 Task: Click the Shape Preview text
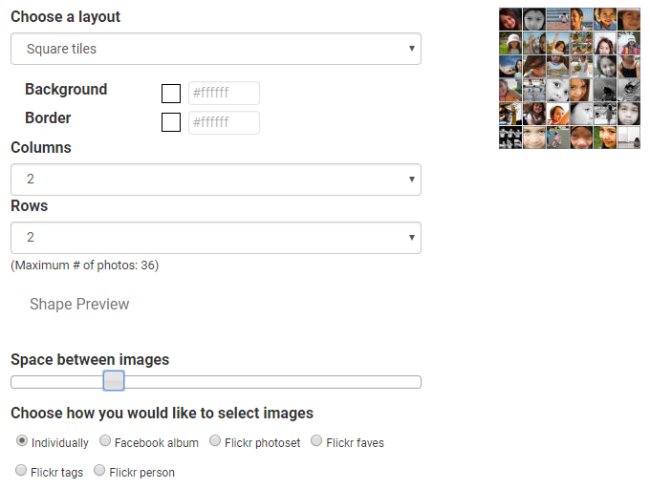79,304
